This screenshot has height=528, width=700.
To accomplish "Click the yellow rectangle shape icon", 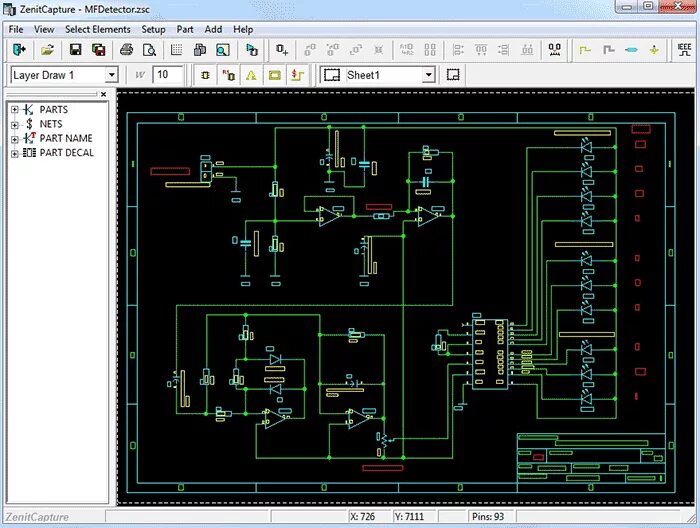I will tap(275, 75).
